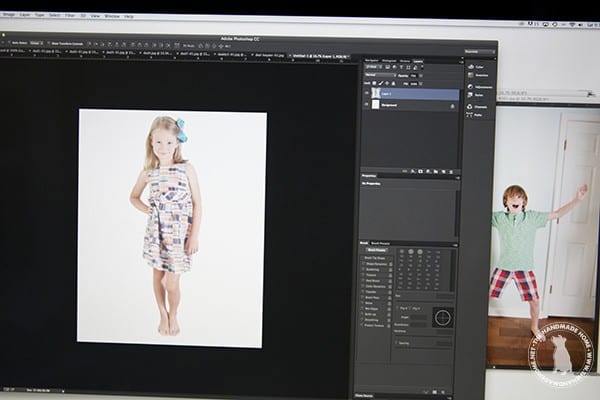This screenshot has width=600, height=400.
Task: Click the New adjustment layer icon
Action: (428, 171)
